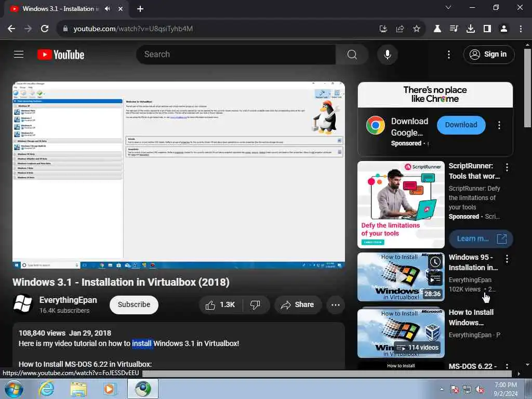The height and width of the screenshot is (399, 532).
Task: Click the YouTube logo
Action: 61,55
